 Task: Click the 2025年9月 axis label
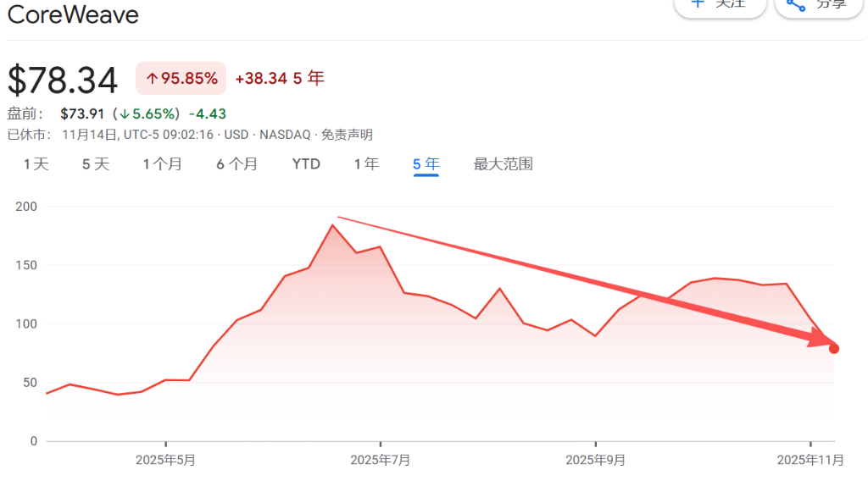pos(595,460)
